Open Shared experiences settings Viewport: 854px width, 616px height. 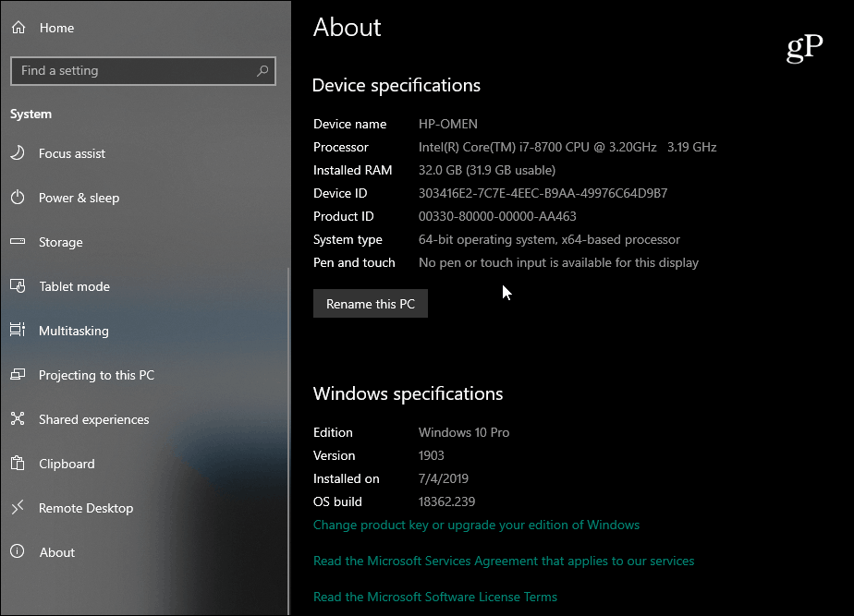(x=93, y=419)
